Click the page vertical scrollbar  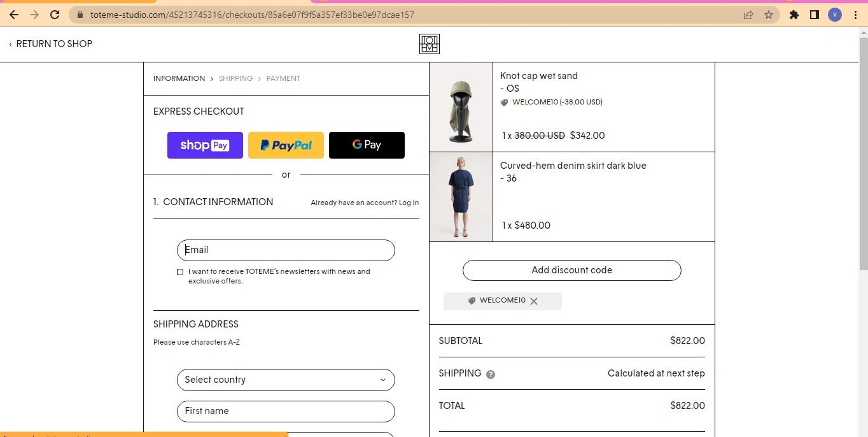coord(864,153)
